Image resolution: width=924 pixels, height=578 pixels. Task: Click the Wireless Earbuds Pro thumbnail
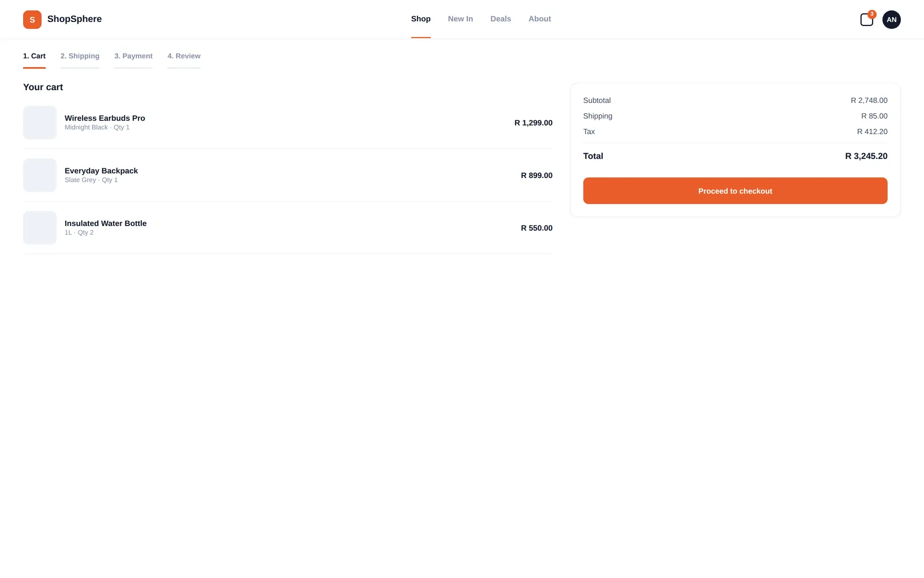click(x=40, y=123)
